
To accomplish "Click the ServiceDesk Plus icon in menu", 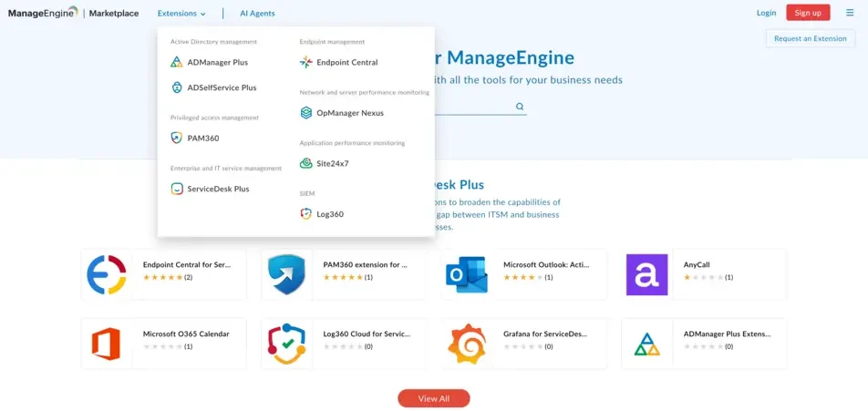I will click(177, 189).
